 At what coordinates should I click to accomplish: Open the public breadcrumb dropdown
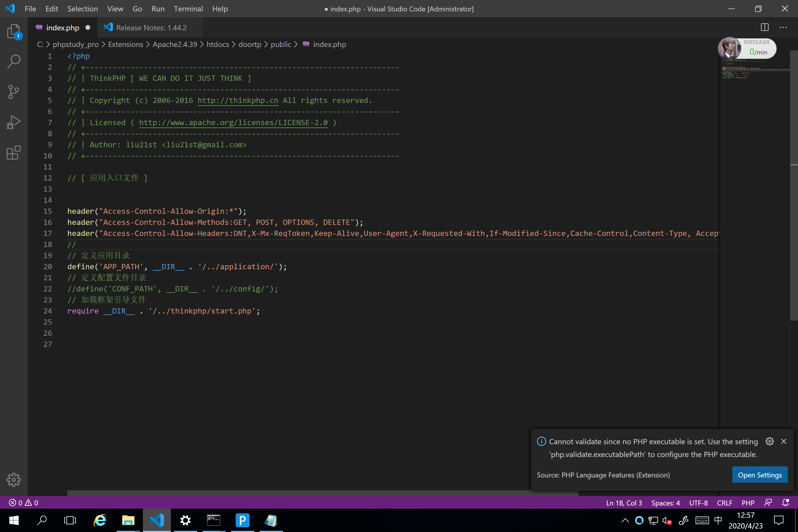[x=281, y=44]
